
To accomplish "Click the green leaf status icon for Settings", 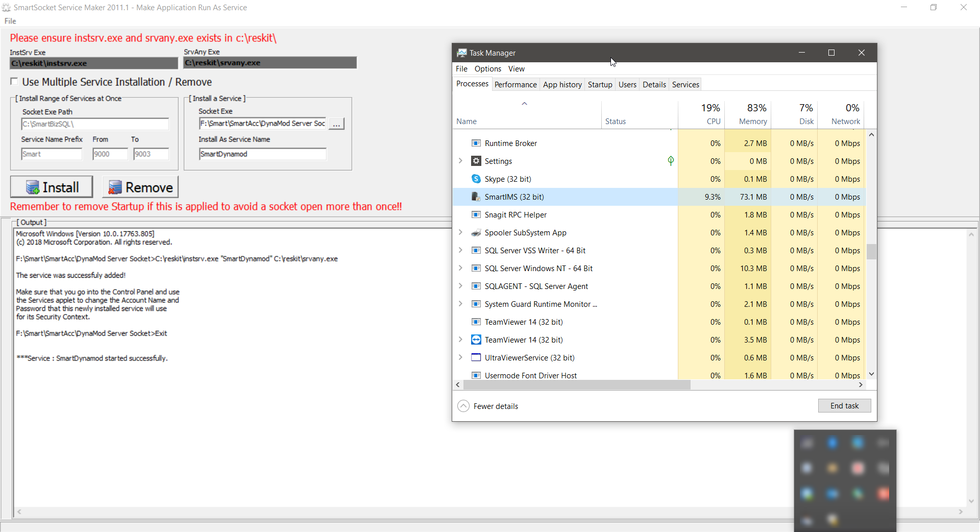I will (x=671, y=161).
